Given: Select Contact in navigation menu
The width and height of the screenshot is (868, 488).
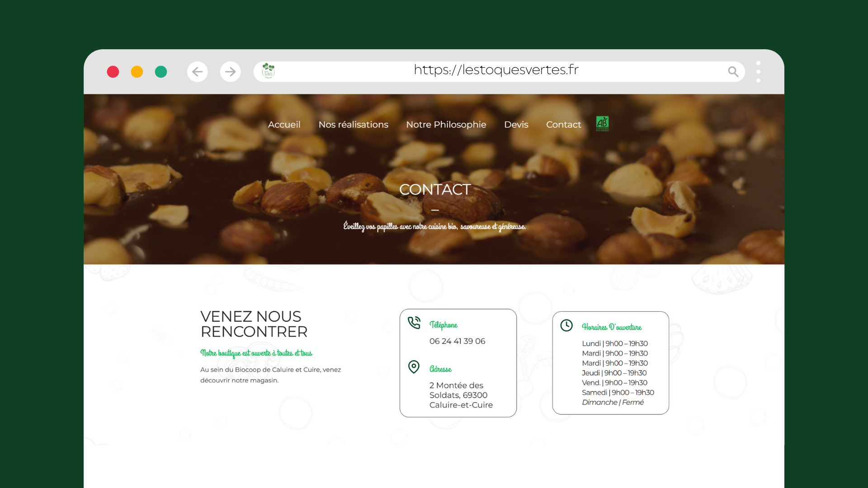Looking at the screenshot, I should coord(563,125).
